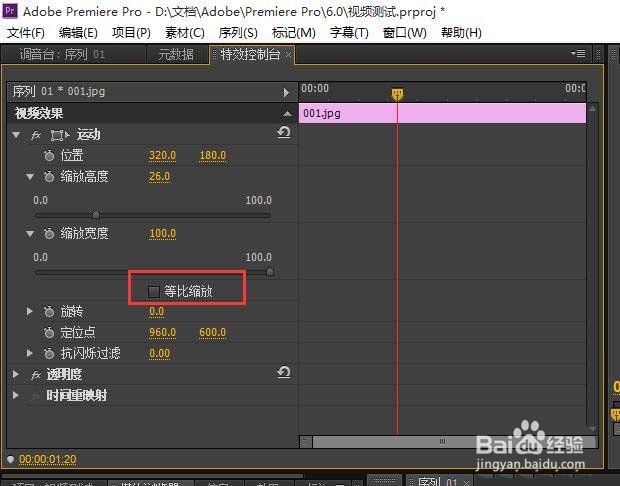Click the Premiere Pro application icon
Image resolution: width=620 pixels, height=486 pixels.
coord(10,10)
